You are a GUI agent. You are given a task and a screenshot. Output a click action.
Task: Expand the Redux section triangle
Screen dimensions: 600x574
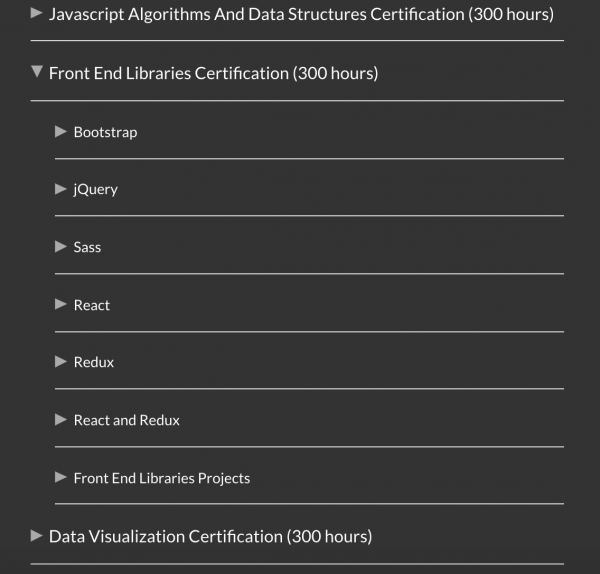(x=61, y=362)
